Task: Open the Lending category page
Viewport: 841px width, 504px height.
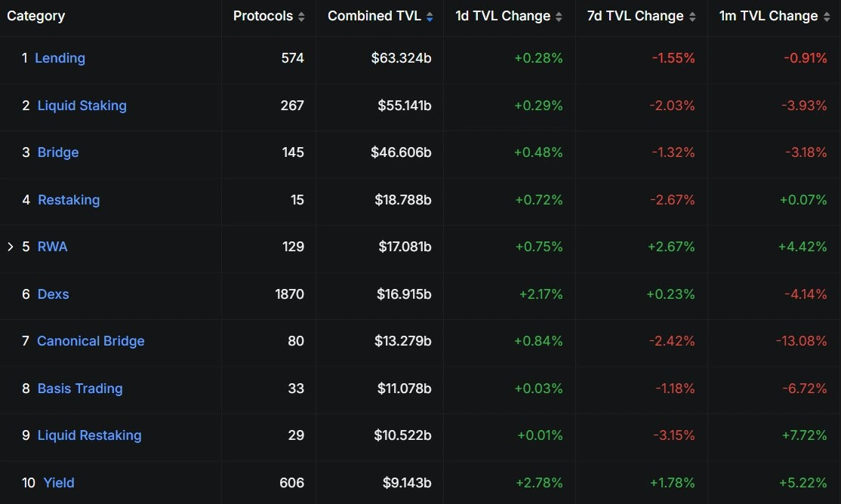Action: point(60,58)
